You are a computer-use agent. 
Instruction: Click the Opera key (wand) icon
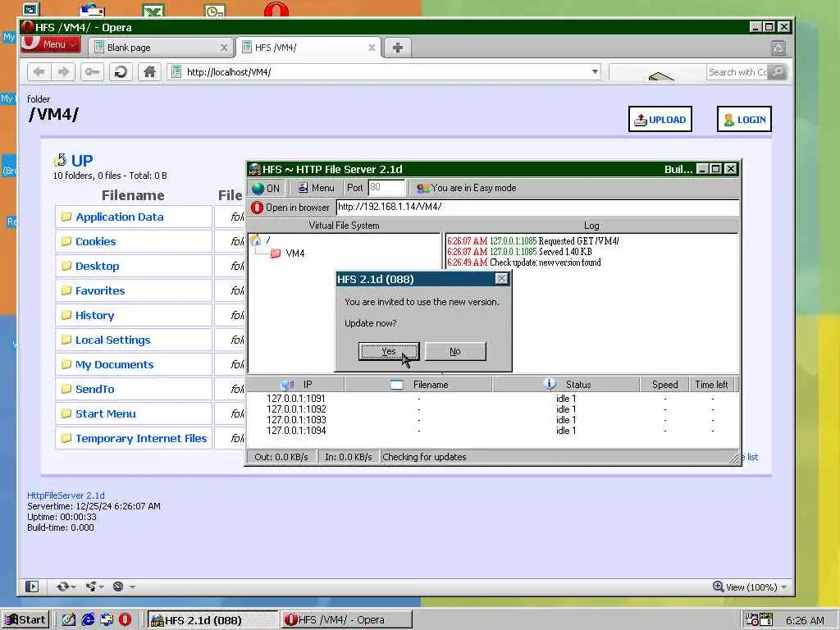pos(92,72)
